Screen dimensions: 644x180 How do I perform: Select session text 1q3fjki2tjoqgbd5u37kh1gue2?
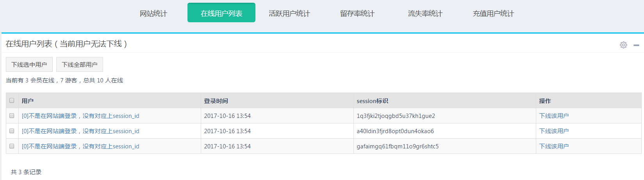click(396, 116)
